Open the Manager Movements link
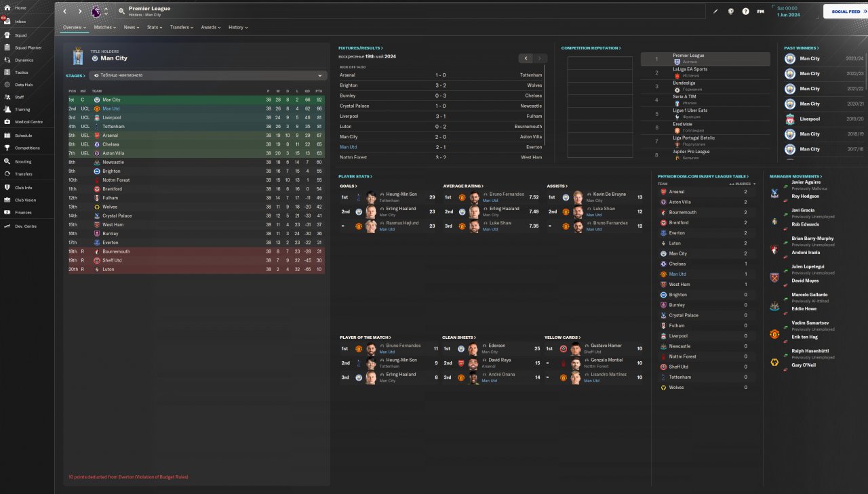Image resolution: width=868 pixels, height=494 pixels. [796, 176]
